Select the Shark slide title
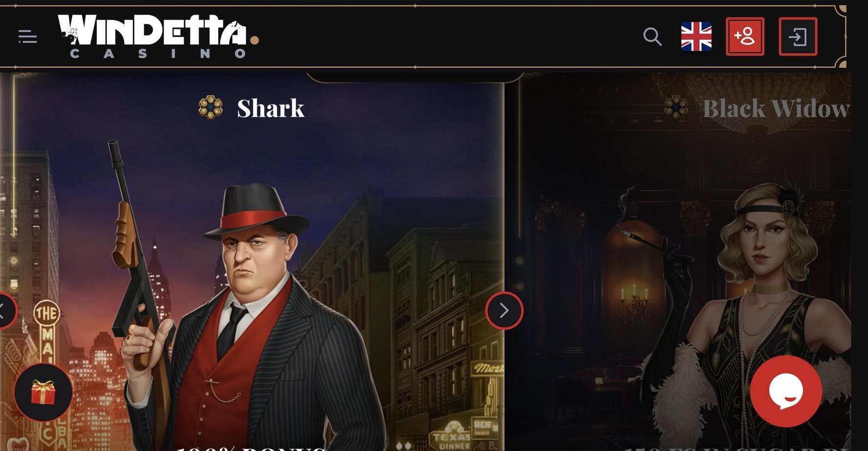 click(271, 108)
